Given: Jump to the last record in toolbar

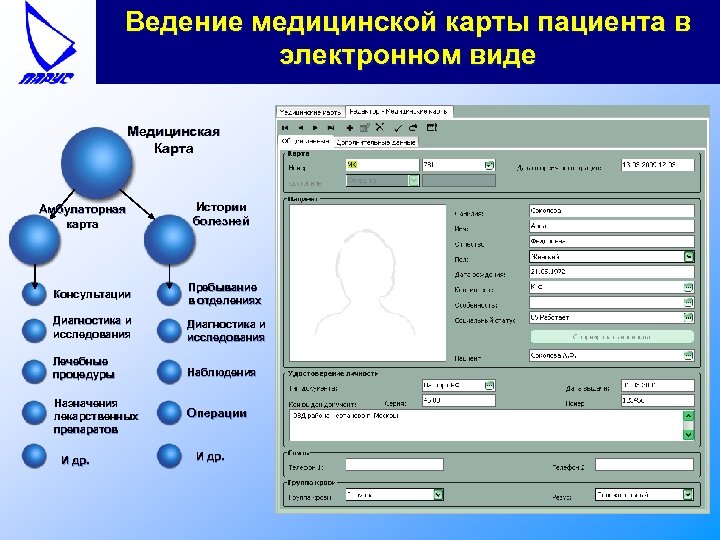Looking at the screenshot, I should click(x=331, y=128).
